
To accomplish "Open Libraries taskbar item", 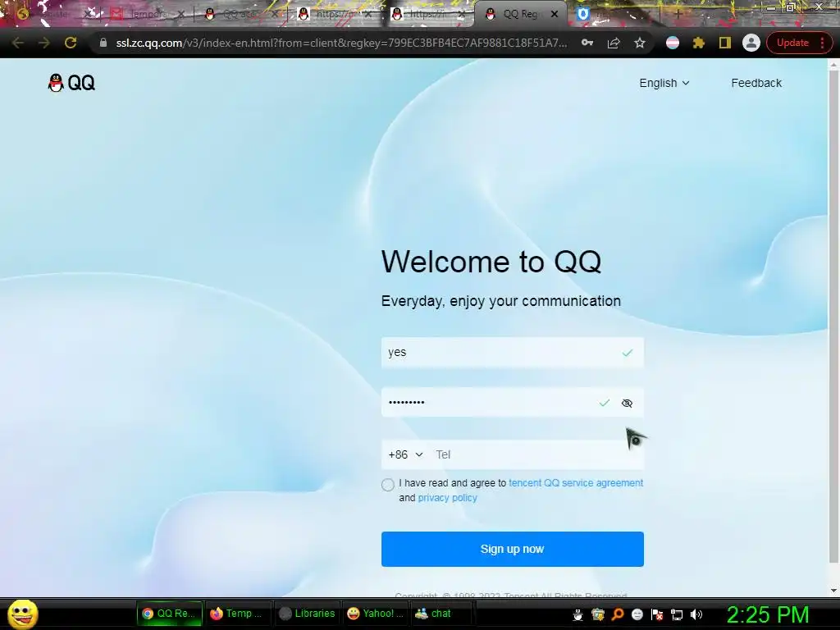I will (308, 614).
